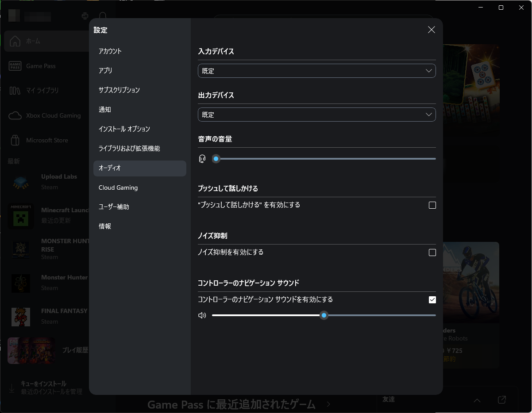Viewport: 532px width, 413px height.
Task: Open ライブラリおよび拡張機能 settings
Action: [x=140, y=149]
